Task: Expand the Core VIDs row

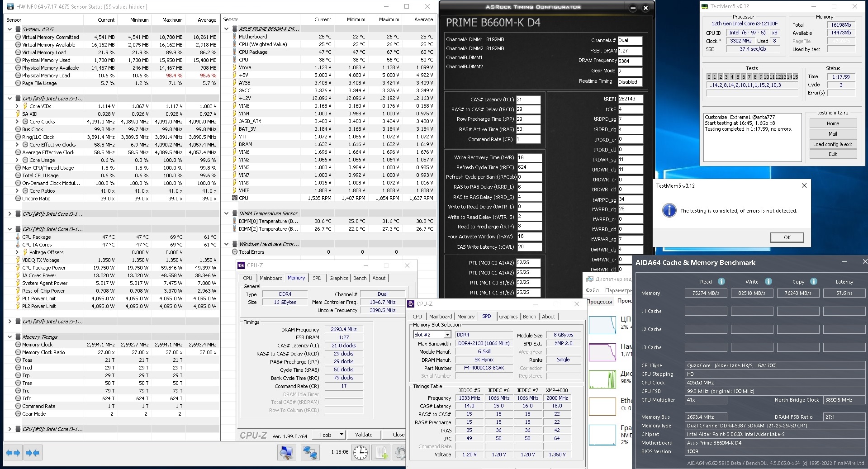Action: (17, 106)
